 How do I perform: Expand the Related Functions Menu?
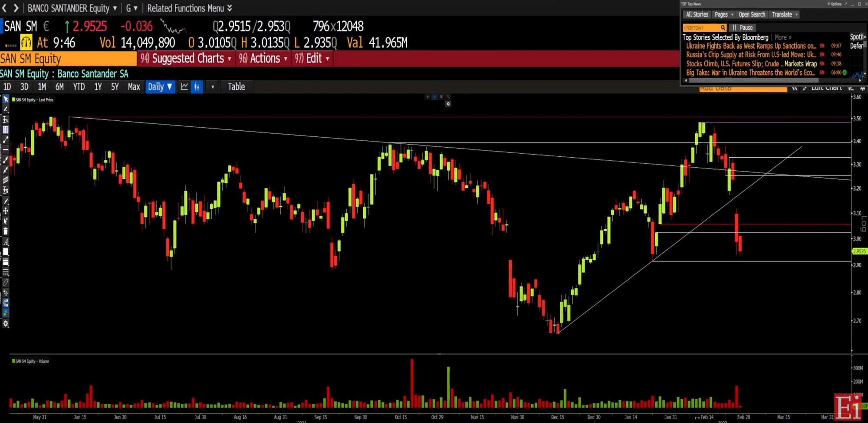click(x=189, y=8)
